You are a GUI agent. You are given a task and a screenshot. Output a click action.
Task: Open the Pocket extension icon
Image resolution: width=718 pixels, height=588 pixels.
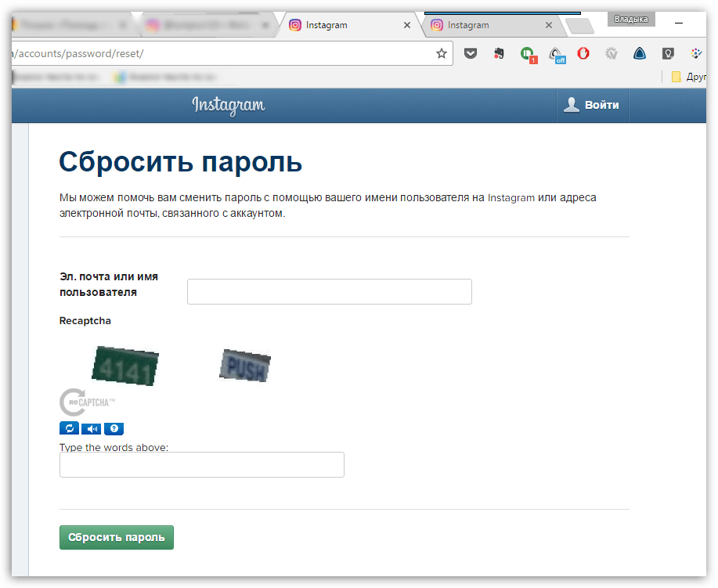coord(471,53)
